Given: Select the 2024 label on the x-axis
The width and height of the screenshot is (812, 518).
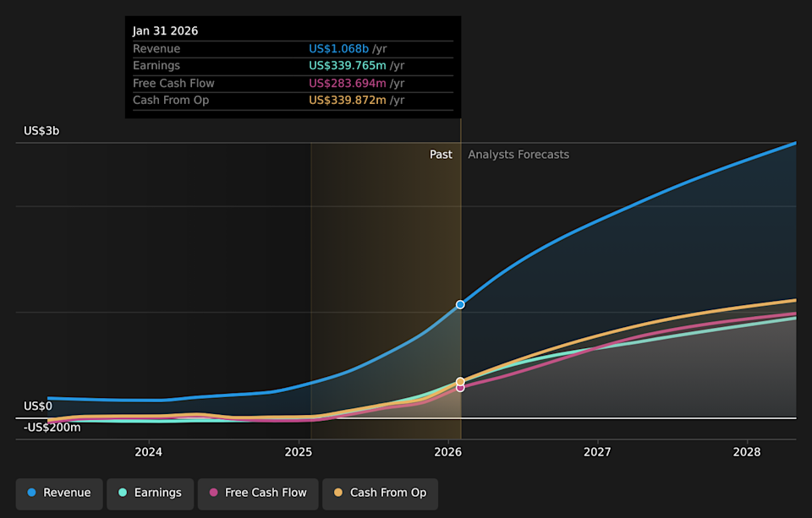Looking at the screenshot, I should click(x=149, y=452).
